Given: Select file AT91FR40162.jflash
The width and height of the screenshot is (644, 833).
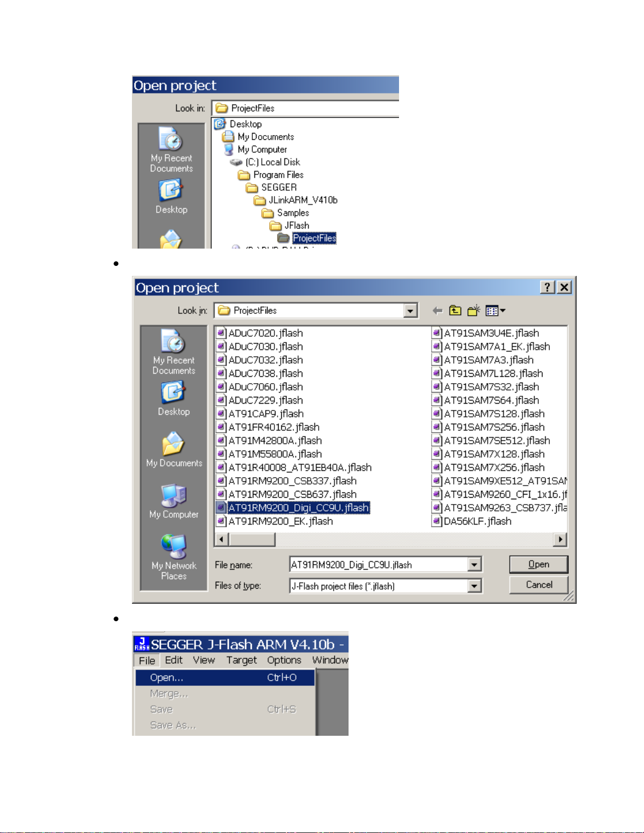Looking at the screenshot, I should pyautogui.click(x=269, y=427).
